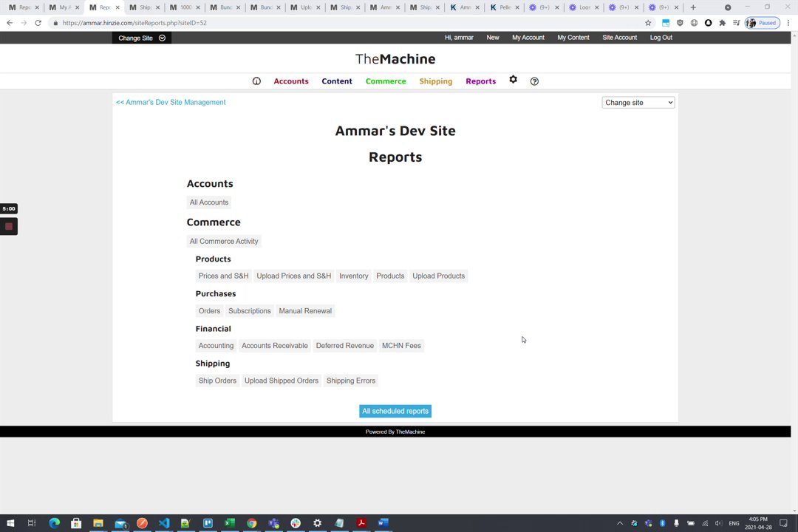Open the site info circle icon
This screenshot has height=532, width=798.
coord(256,81)
